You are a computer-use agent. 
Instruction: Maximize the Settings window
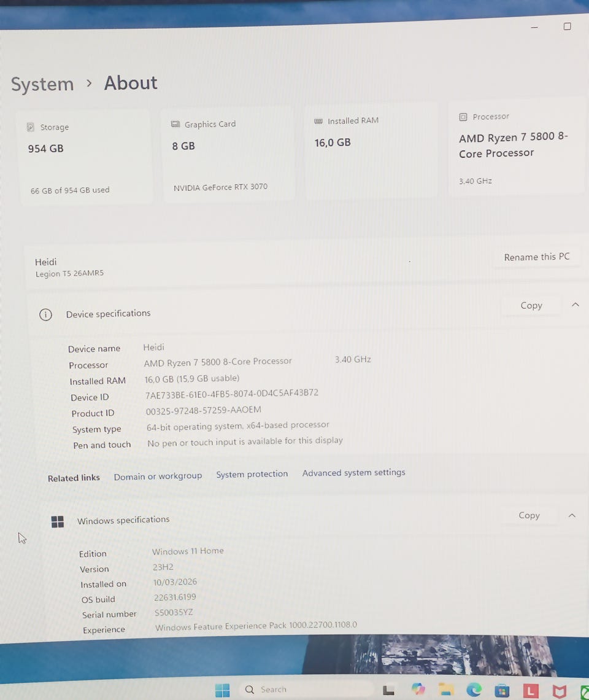[x=567, y=26]
